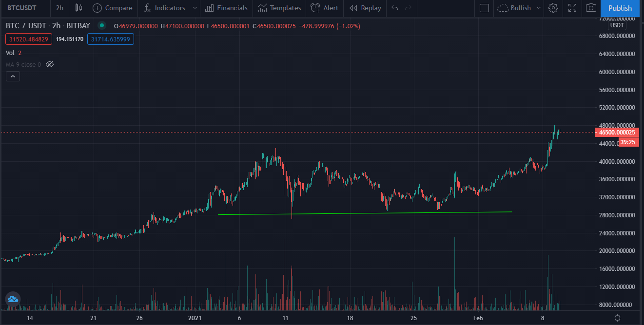
Task: Click the Compare symbol plus icon
Action: tap(98, 8)
